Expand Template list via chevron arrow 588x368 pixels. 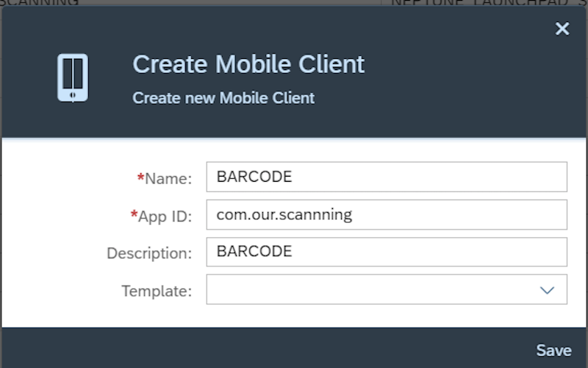[x=547, y=290]
